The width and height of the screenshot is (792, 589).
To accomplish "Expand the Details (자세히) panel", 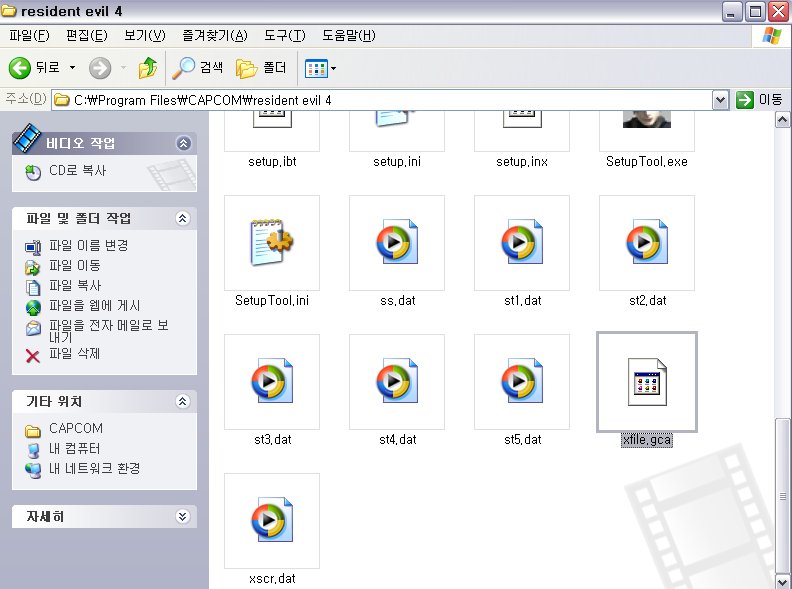I will point(182,516).
